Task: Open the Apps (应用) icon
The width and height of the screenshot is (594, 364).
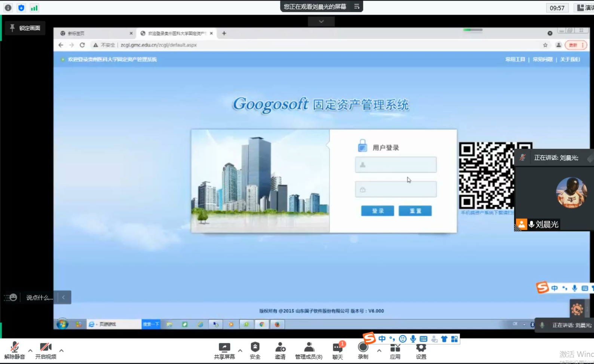Action: click(395, 351)
